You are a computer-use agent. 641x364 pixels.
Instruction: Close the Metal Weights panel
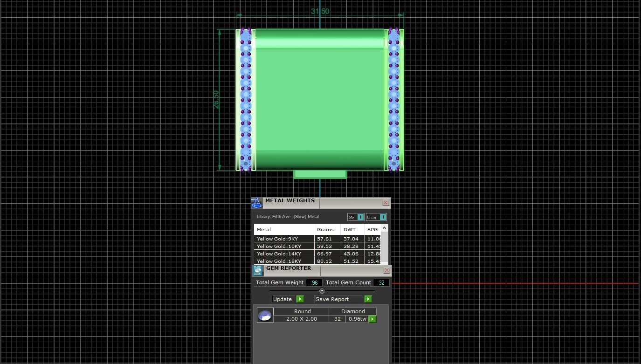coord(386,202)
